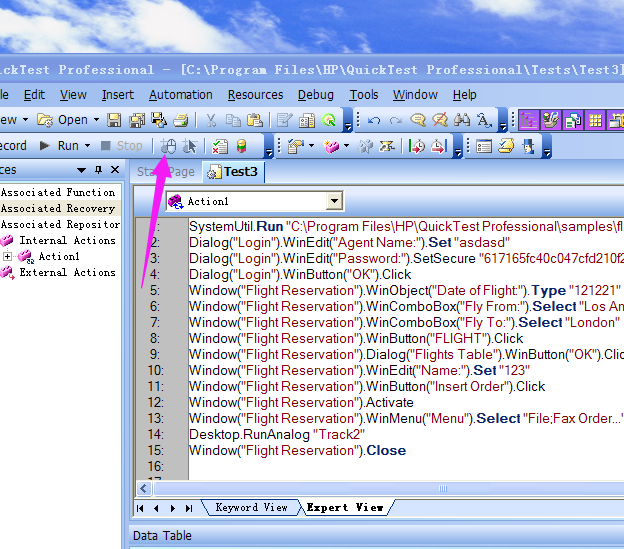Click the editor's left scroll arrow

click(144, 489)
